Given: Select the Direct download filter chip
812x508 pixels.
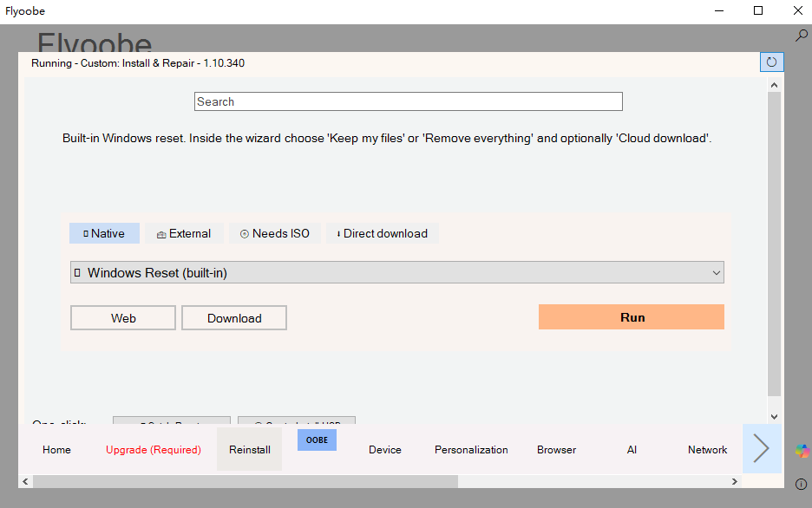Looking at the screenshot, I should pyautogui.click(x=383, y=233).
